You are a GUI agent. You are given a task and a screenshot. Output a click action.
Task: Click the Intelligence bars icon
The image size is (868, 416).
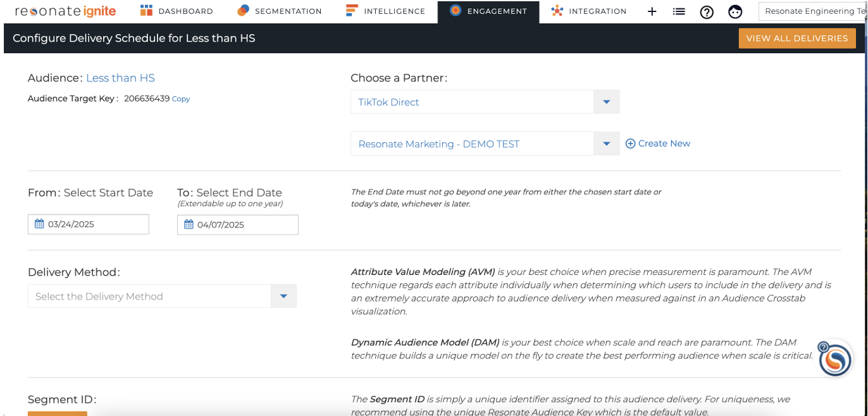click(352, 11)
